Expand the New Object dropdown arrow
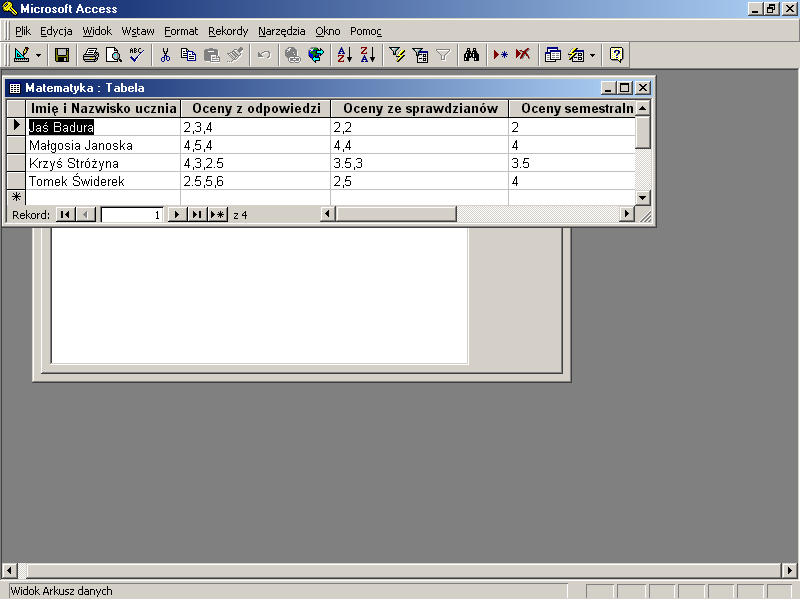 (592, 55)
